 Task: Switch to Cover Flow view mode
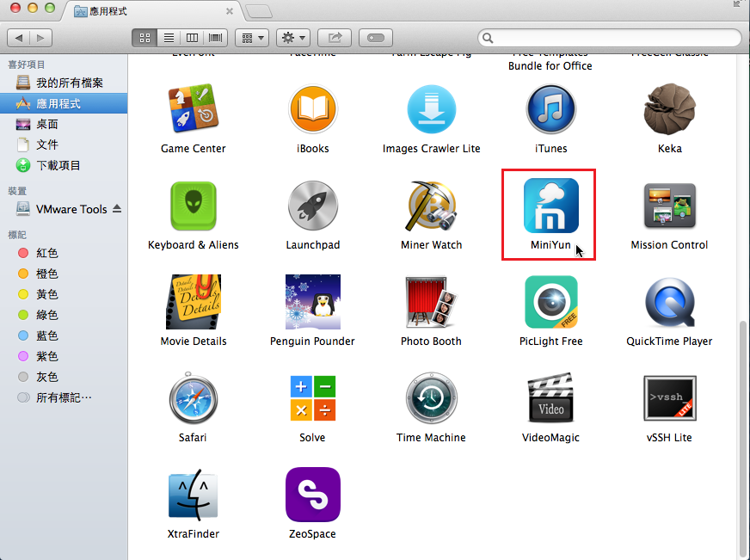click(x=216, y=38)
